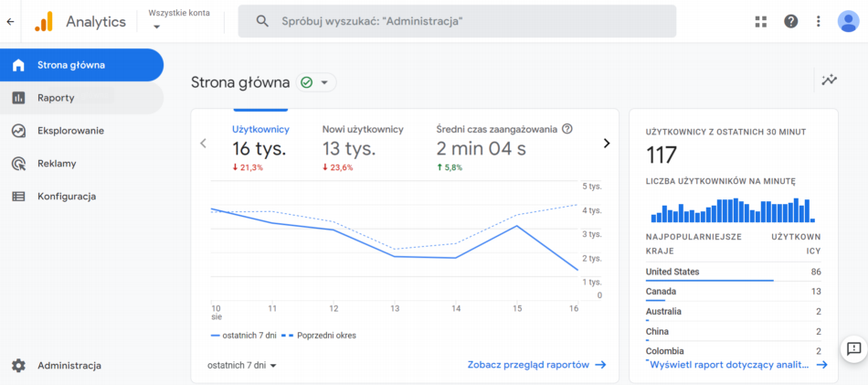Viewport: 868px width, 385px height.
Task: Expand the ostatnich 7 dni date range dropdown
Action: pos(242,365)
